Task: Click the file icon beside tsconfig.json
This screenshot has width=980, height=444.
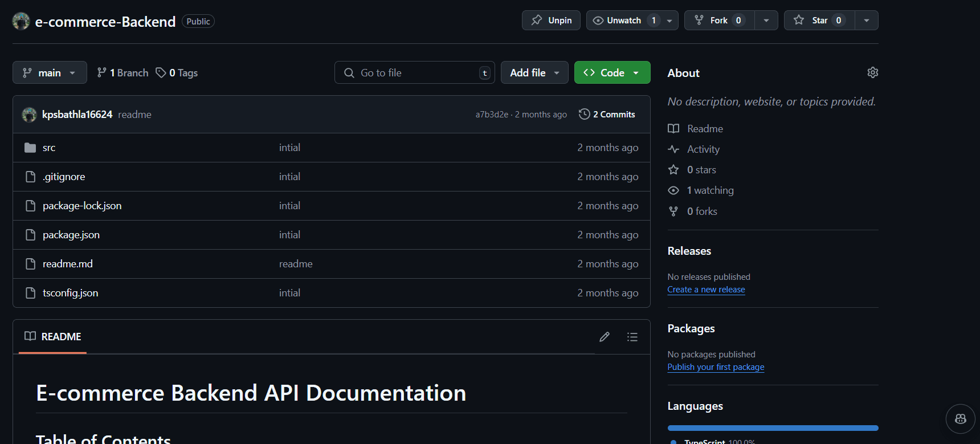Action: (x=31, y=293)
